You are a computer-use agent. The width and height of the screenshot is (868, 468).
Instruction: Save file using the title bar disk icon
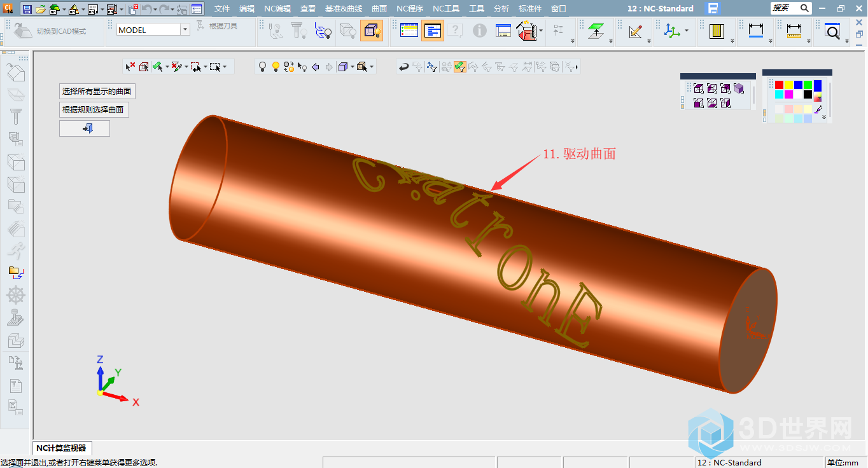(x=27, y=9)
